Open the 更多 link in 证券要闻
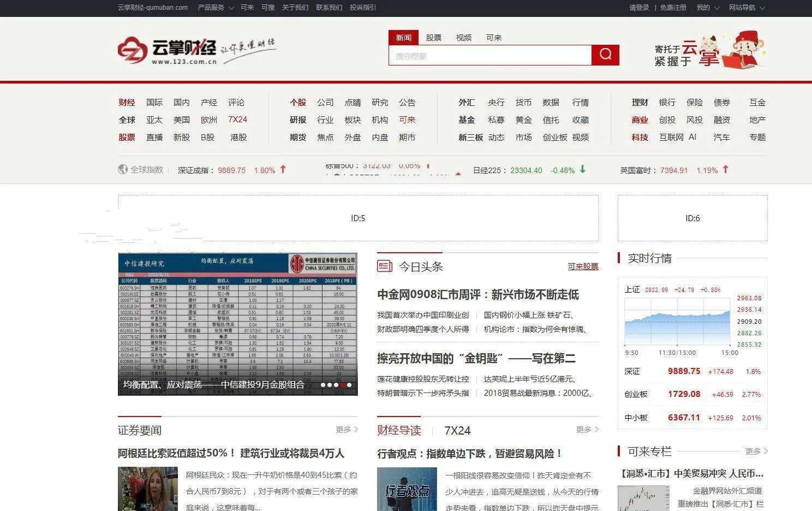812x511 pixels. coord(347,430)
